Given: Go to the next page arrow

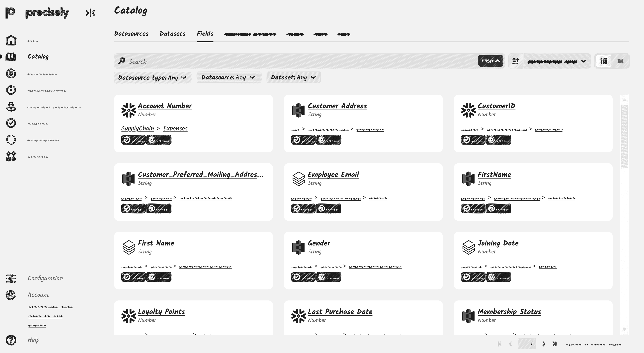Looking at the screenshot, I should [x=544, y=344].
